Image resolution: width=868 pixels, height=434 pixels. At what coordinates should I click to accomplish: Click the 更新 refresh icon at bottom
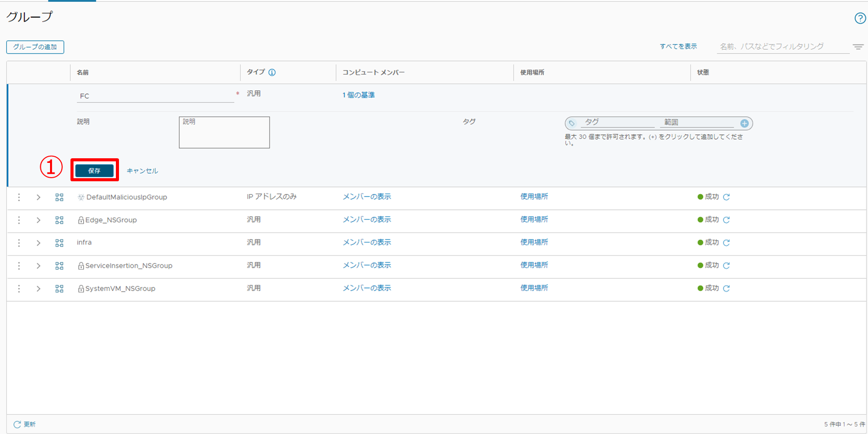point(17,424)
